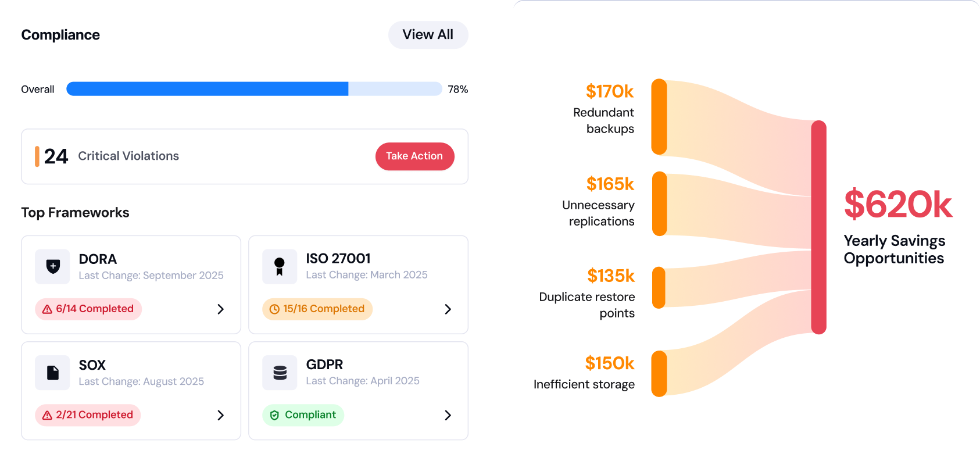Expand the DORA framework details
The height and width of the screenshot is (468, 980).
point(220,309)
